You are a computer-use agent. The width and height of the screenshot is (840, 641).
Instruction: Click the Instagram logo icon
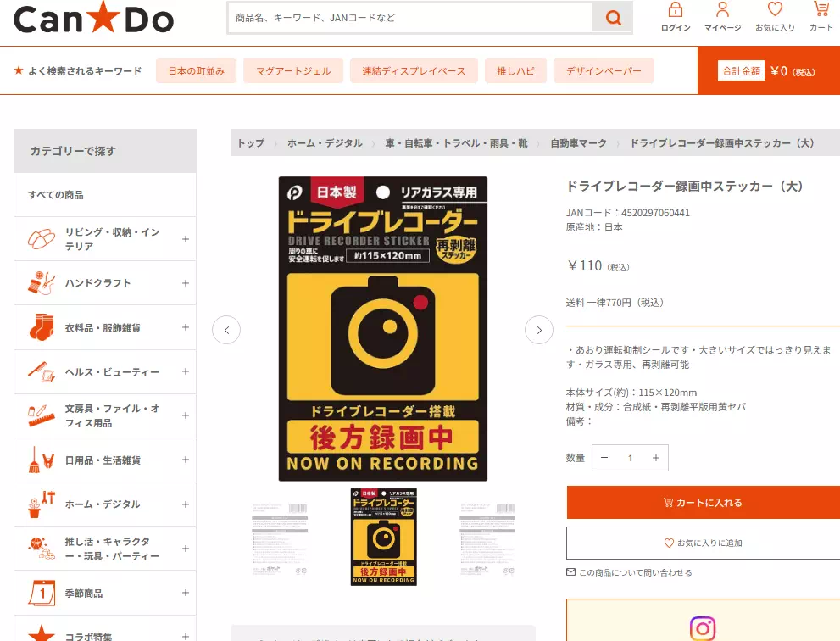tap(703, 627)
